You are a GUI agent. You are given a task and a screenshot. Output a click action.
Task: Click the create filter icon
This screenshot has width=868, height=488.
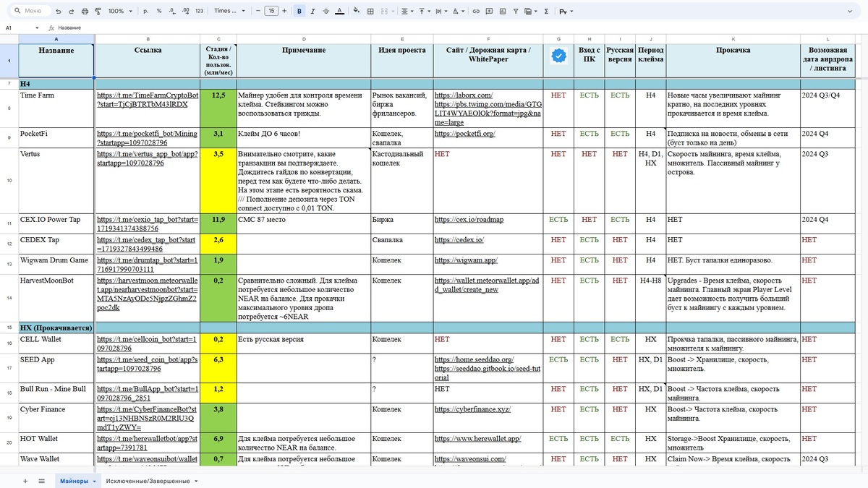click(x=516, y=11)
